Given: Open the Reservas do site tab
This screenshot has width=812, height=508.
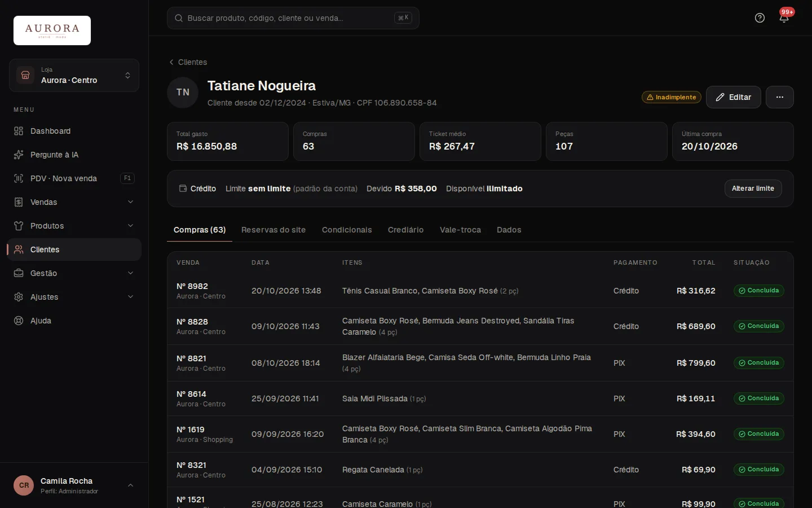Looking at the screenshot, I should point(273,230).
